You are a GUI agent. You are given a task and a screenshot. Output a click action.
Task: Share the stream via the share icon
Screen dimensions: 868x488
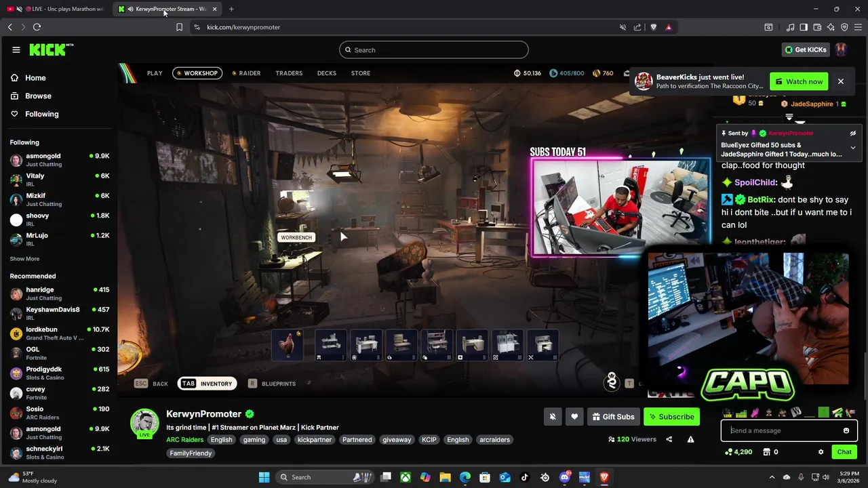coord(669,439)
